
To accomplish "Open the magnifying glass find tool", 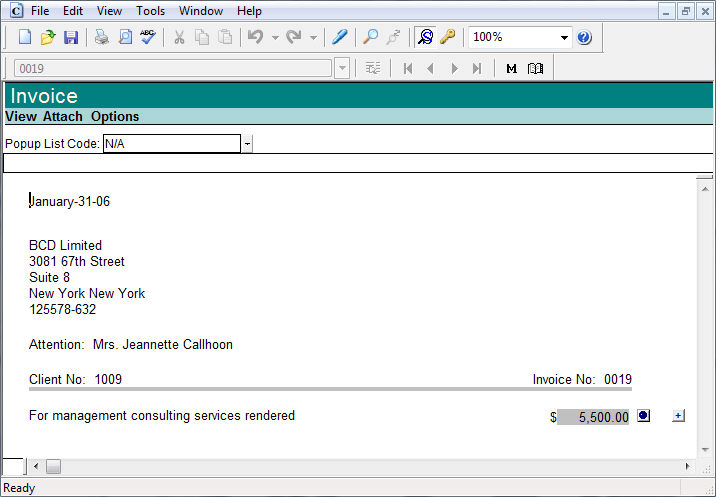I will coord(370,37).
